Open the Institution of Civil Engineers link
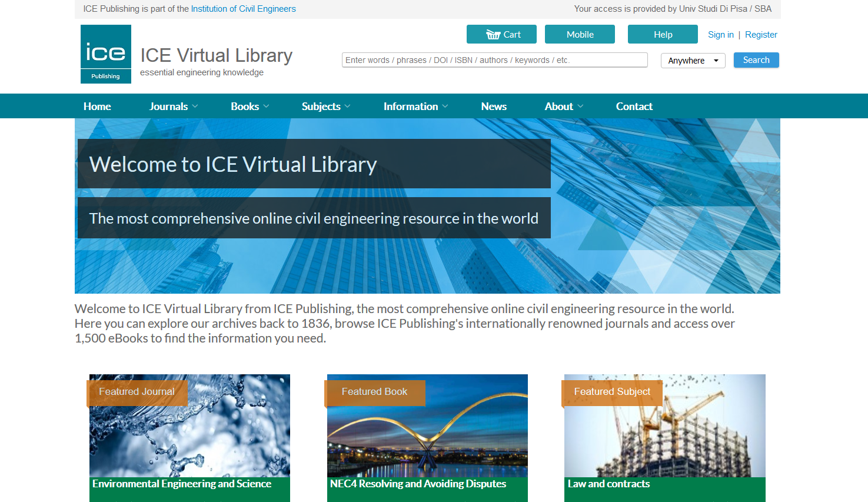 (243, 9)
